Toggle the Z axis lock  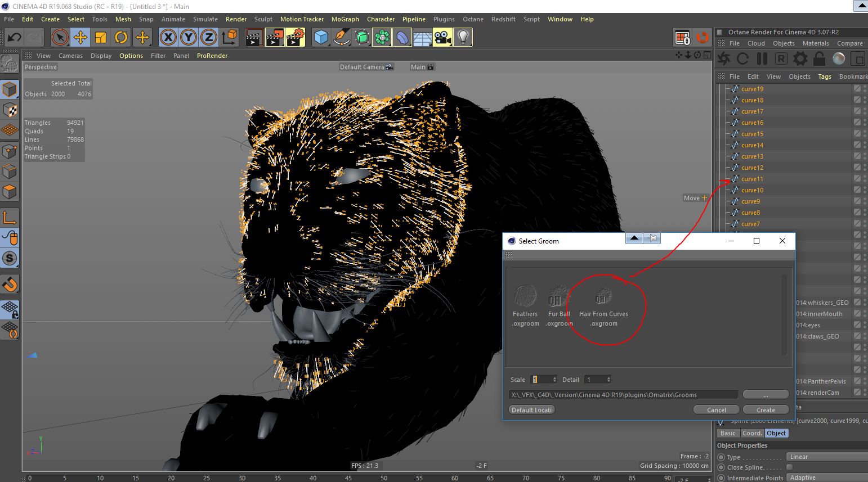pos(208,38)
